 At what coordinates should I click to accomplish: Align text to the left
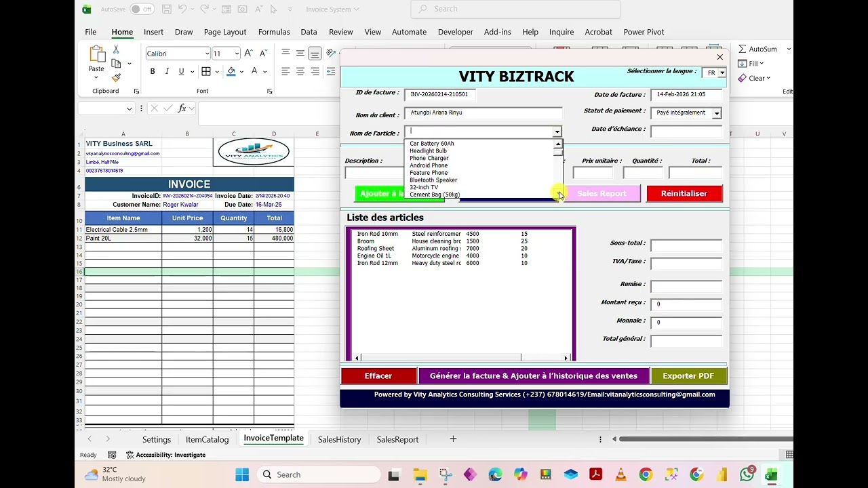(x=285, y=71)
